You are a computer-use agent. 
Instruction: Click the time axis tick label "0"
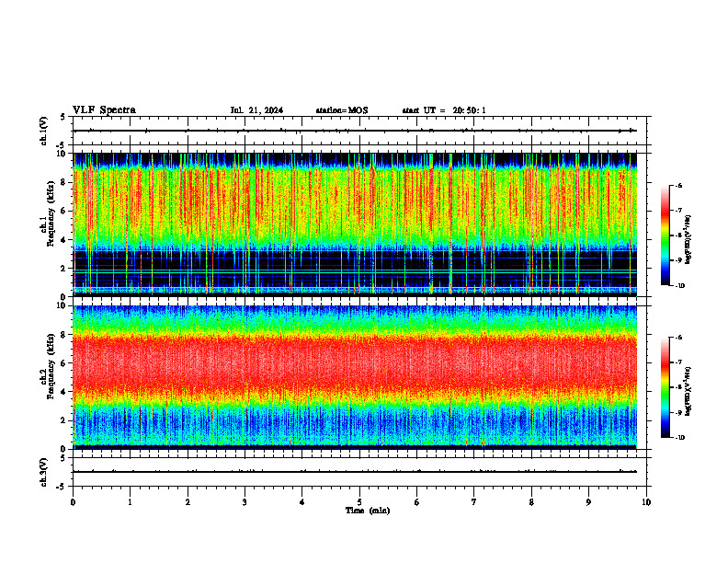coord(73,502)
